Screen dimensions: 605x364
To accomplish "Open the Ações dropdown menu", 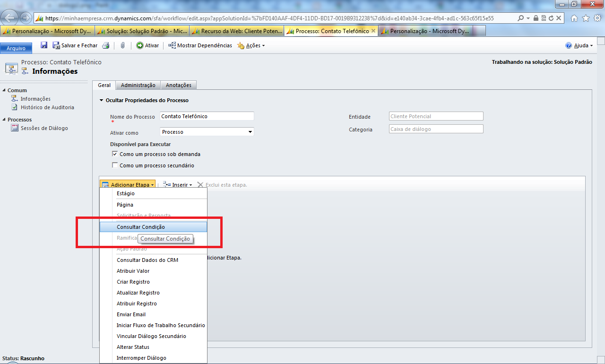I will click(251, 46).
